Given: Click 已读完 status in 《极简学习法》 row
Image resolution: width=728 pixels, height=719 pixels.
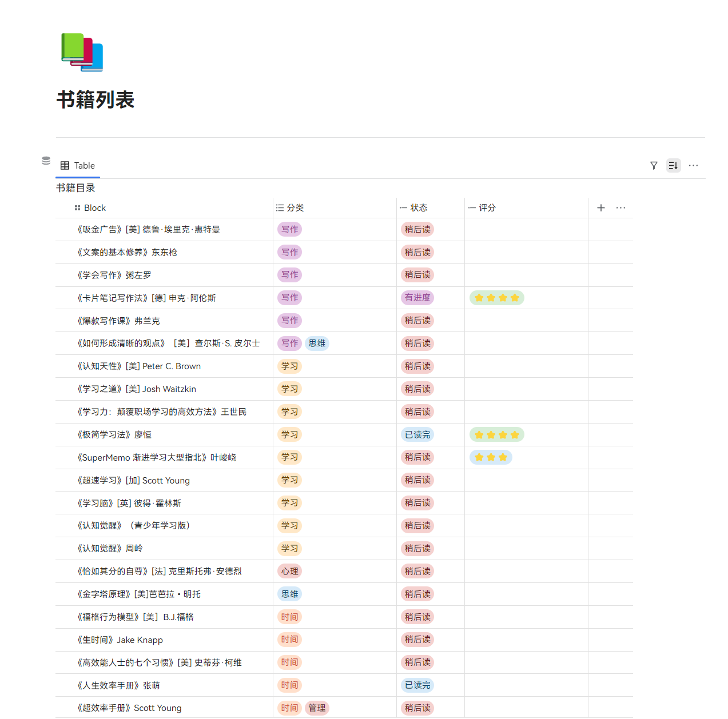Looking at the screenshot, I should coord(417,435).
